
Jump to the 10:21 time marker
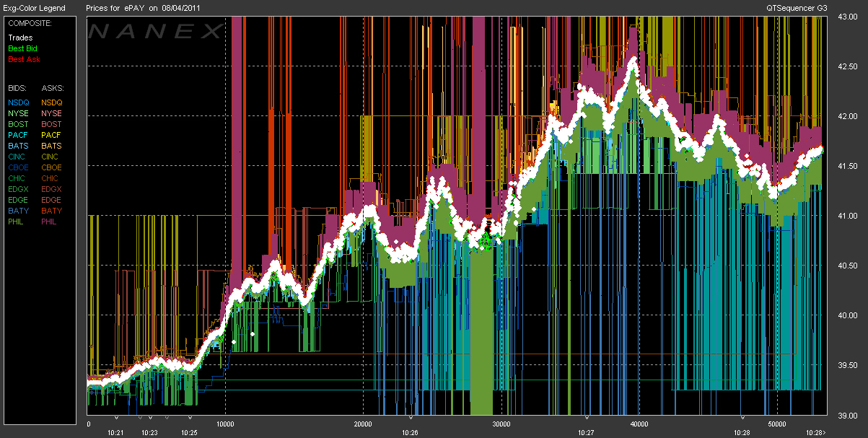116,432
